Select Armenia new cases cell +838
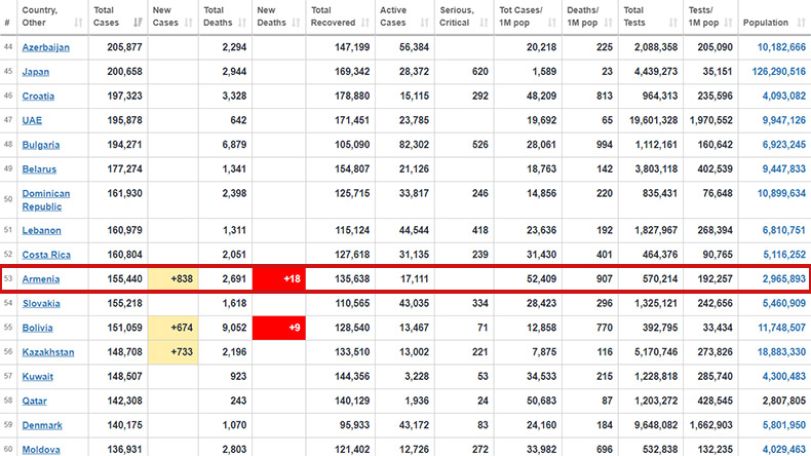Screen dimensions: 811x456 click(173, 279)
